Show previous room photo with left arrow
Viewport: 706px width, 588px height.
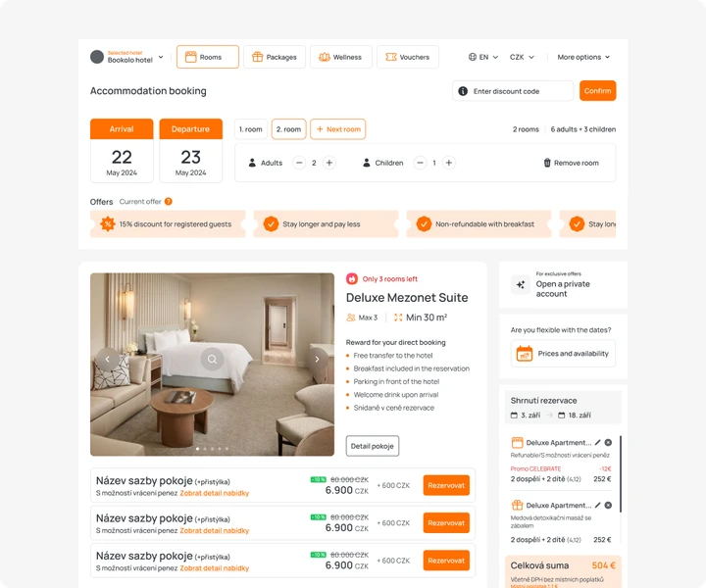(107, 359)
